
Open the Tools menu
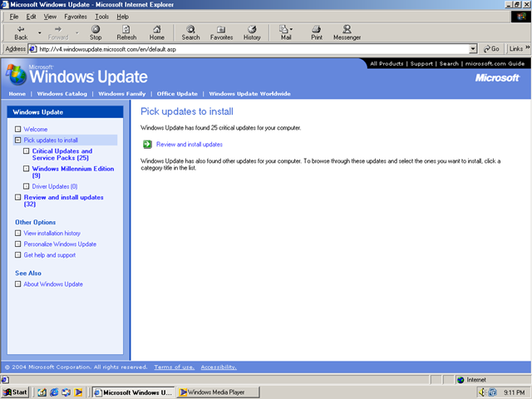point(101,17)
